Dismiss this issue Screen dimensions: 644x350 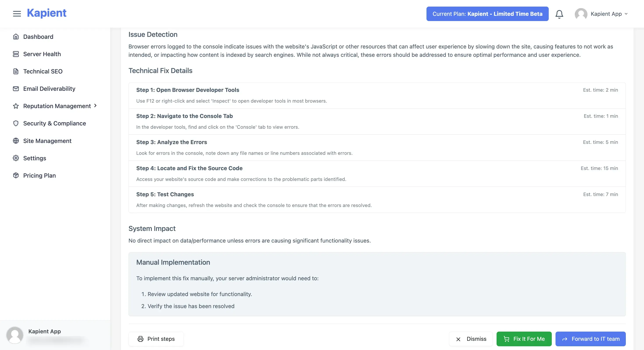(471, 339)
